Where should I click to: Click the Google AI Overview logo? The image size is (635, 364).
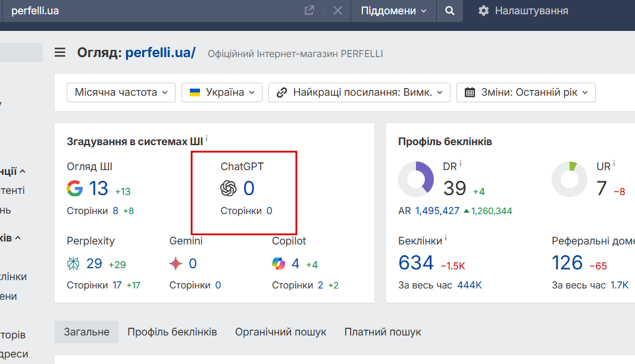pos(74,189)
